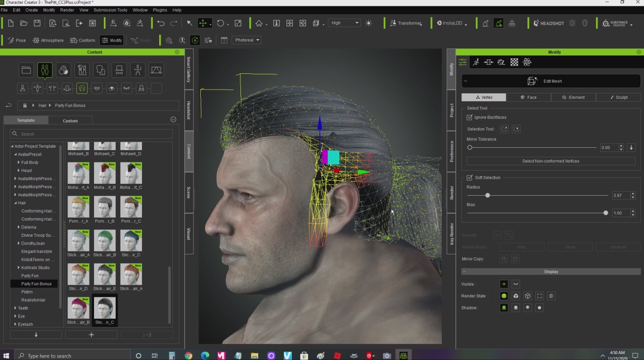Click the Eye subcategory icon in Content
This screenshot has width=644, height=360.
coord(112,89)
